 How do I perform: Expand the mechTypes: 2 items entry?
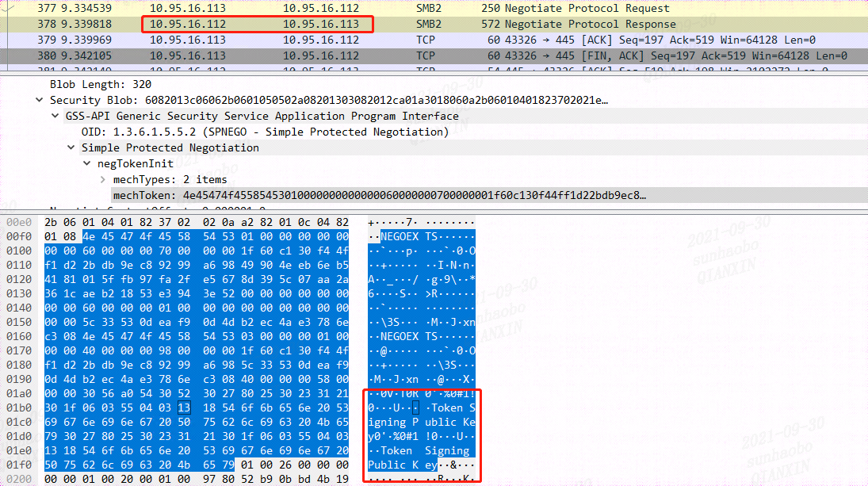[102, 179]
